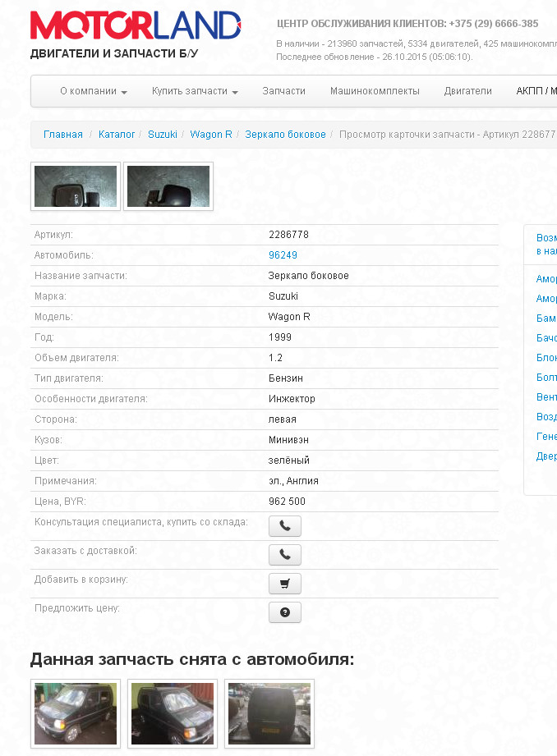Open the "Купить запчасти" dropdown
The image size is (557, 756).
point(195,91)
